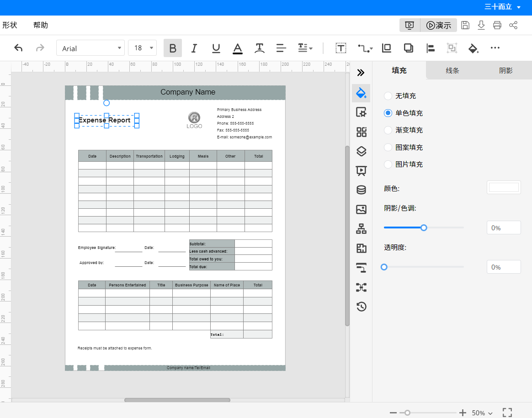Click the 透明度 percentage input field
The image size is (532, 418).
(x=504, y=267)
